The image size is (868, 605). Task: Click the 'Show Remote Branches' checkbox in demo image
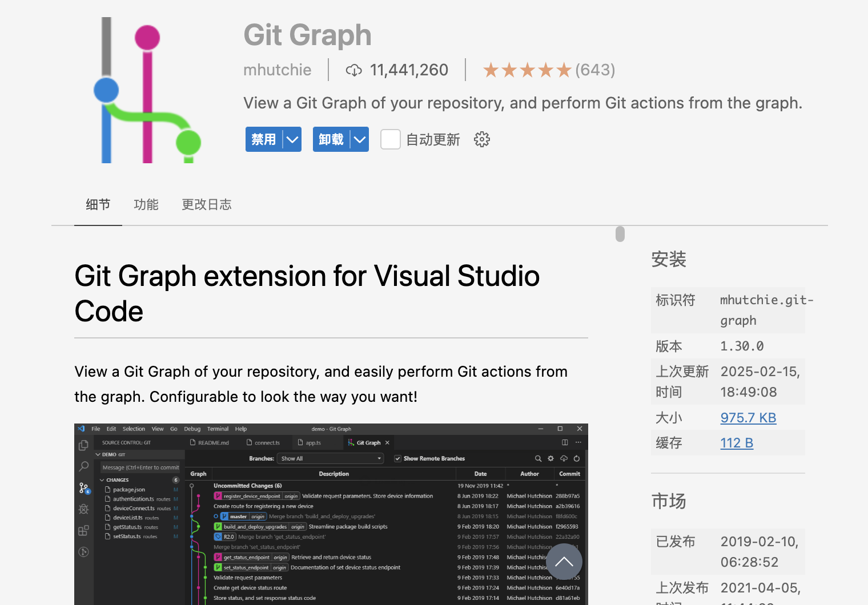[x=398, y=458]
